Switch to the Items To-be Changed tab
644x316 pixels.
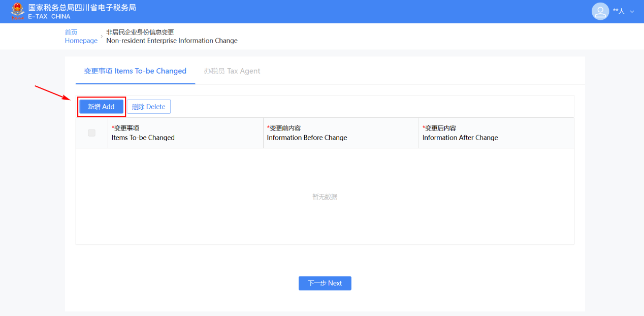pos(135,71)
